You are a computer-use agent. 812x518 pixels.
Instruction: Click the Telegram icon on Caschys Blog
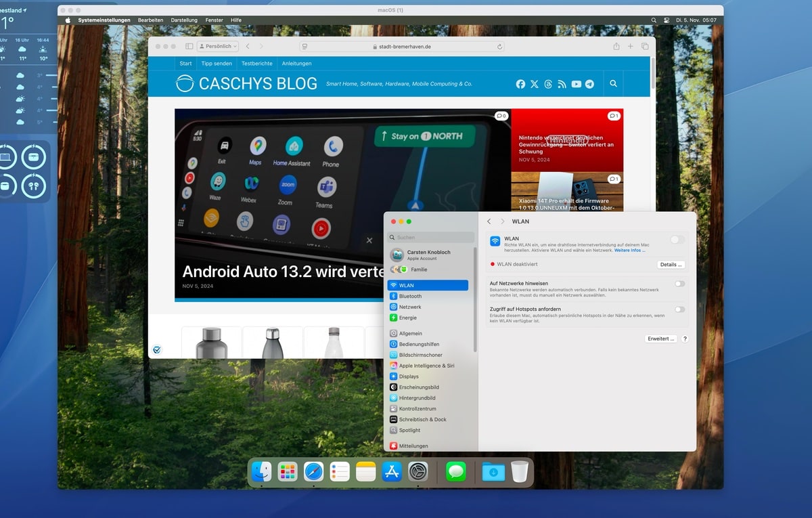[x=589, y=84]
